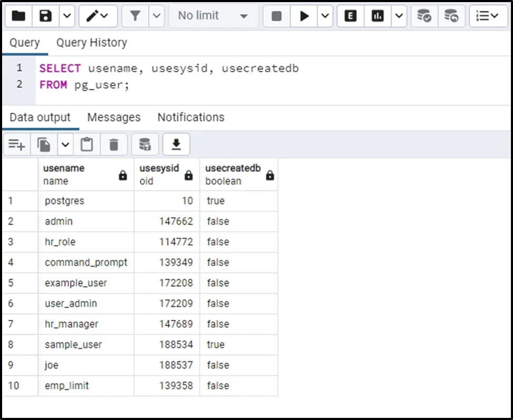The width and height of the screenshot is (513, 420).
Task: Select the sample_user cell in row 8
Action: pos(74,345)
